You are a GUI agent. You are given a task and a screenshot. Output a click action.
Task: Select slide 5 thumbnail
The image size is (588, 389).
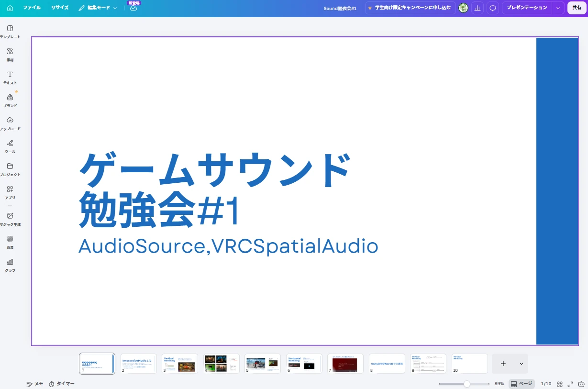click(263, 364)
